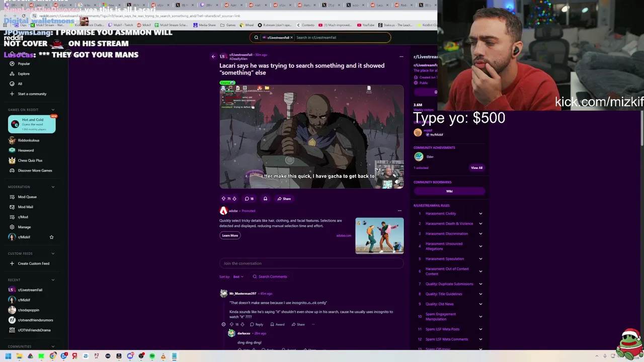Open the post's three-dot options menu

point(401,56)
